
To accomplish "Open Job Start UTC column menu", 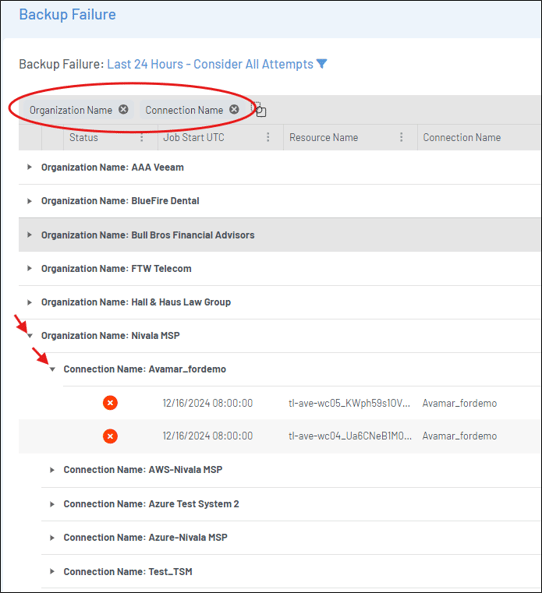I will pyautogui.click(x=268, y=137).
